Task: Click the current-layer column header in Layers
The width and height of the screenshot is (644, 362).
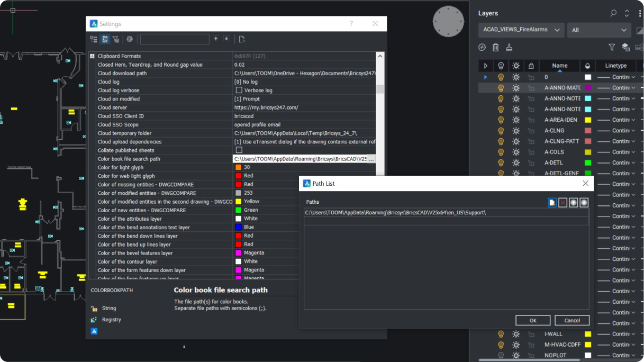Action: [x=486, y=66]
